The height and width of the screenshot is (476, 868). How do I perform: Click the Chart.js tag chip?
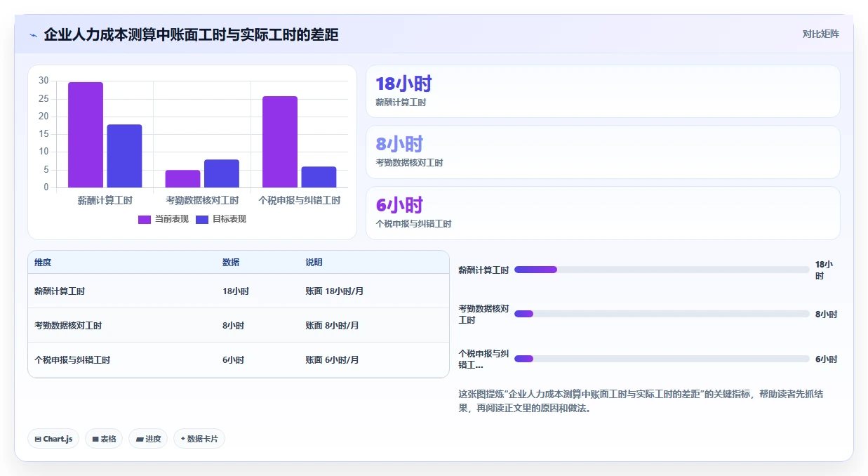point(53,439)
